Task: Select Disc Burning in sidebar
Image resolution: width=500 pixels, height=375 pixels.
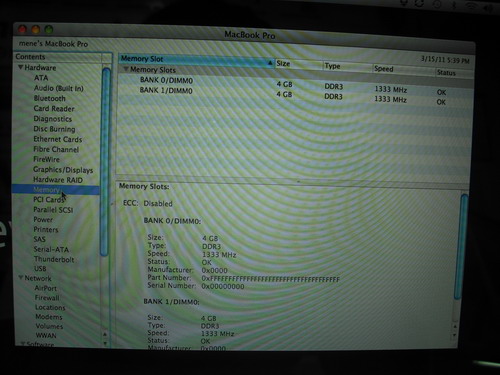Action: (54, 129)
